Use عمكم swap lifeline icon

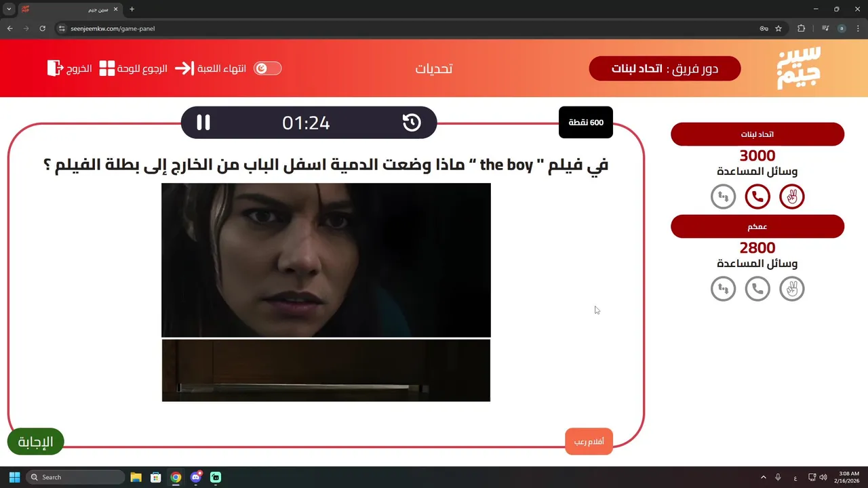723,289
